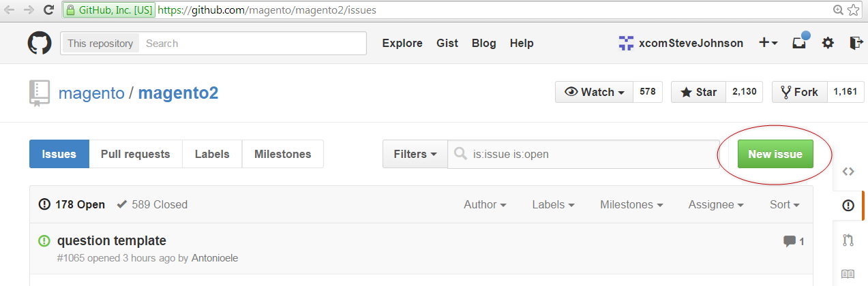Viewport: 868px width, 286px height.
Task: Reload the page with the refresh icon
Action: (48, 10)
